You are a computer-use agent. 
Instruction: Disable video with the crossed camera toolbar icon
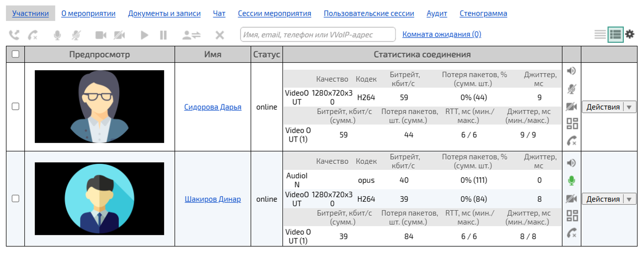click(119, 35)
